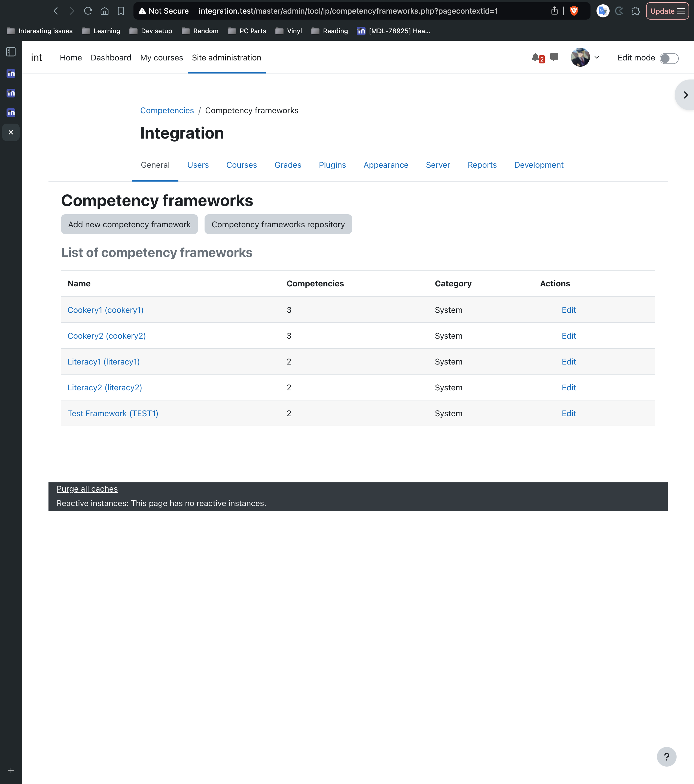Open user avatar menu
The height and width of the screenshot is (784, 694).
point(585,57)
